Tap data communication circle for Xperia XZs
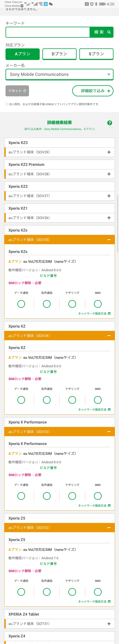Image resolution: width=119 pixels, height=644 pixels. [x=21, y=304]
